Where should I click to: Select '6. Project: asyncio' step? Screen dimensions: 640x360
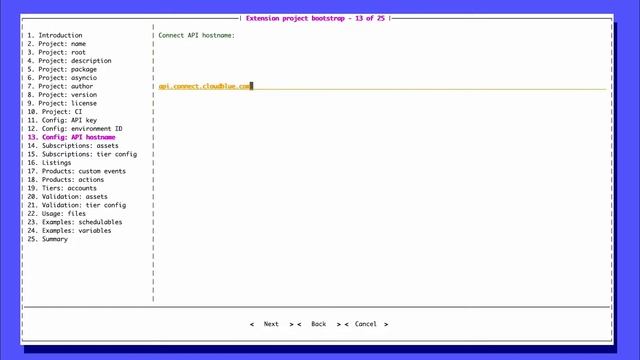62,78
